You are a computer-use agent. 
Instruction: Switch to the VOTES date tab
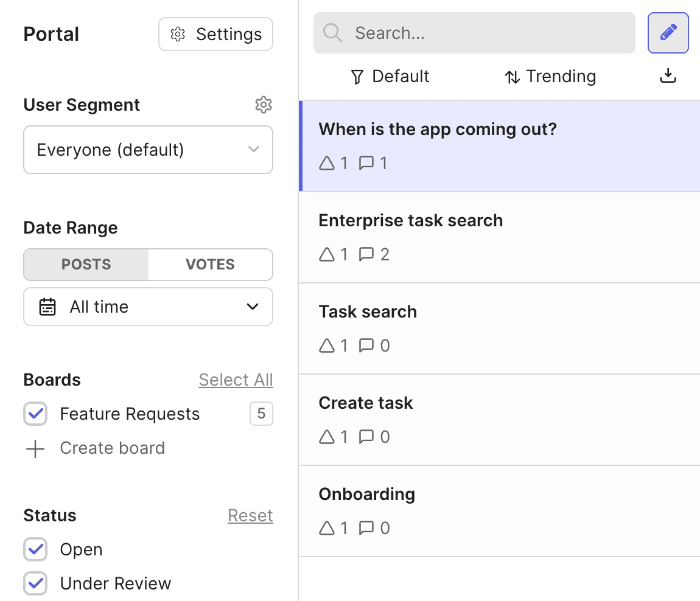(210, 265)
